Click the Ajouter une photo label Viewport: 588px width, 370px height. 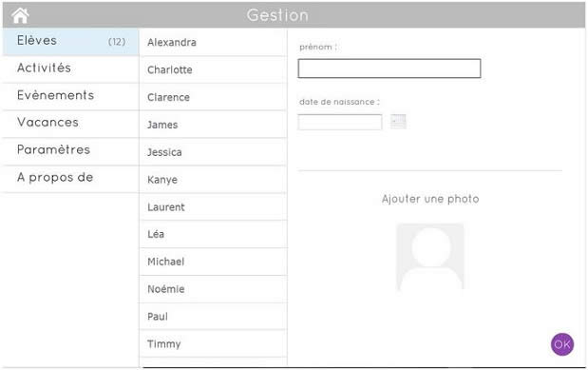tap(430, 199)
